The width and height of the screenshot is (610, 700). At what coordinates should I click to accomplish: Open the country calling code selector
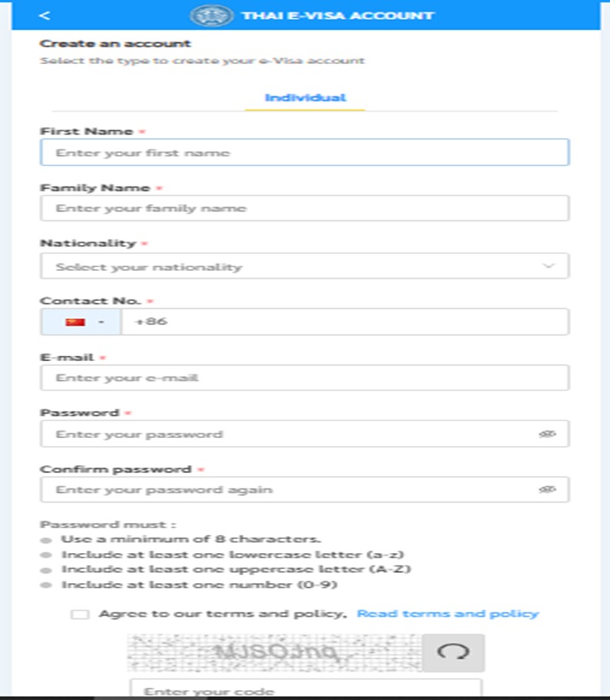81,321
